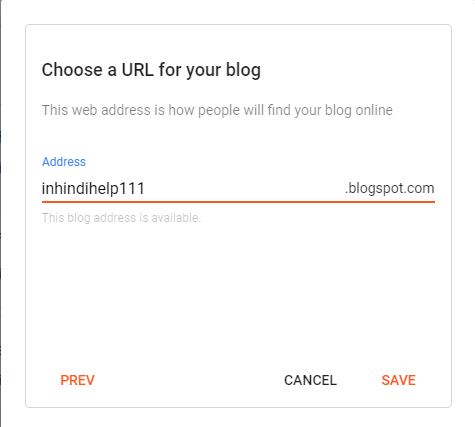Click the 'This blog address is available' message
475x427 pixels.
[x=121, y=218]
